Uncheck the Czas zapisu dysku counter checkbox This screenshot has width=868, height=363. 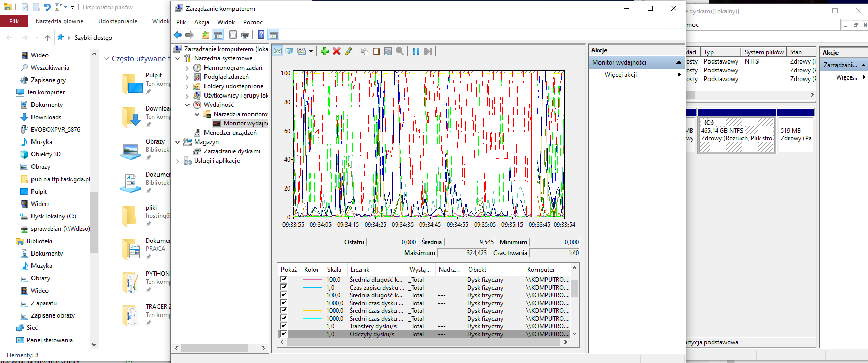(283, 287)
